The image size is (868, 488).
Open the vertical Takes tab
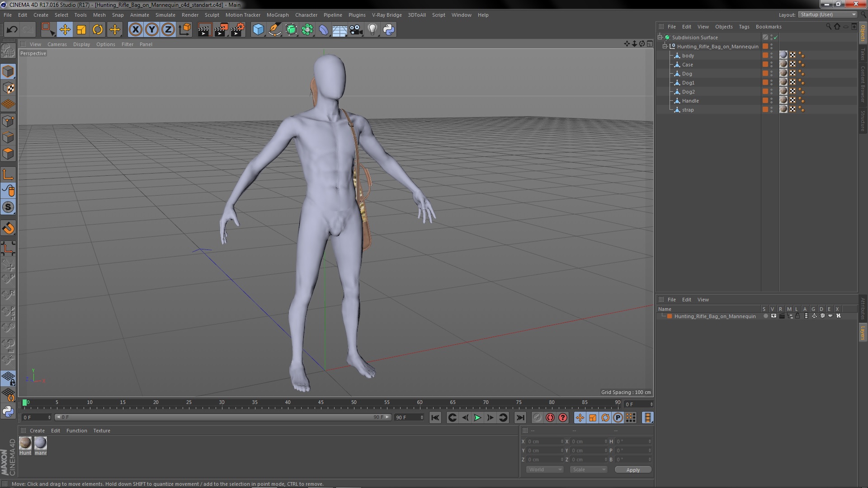point(863,54)
